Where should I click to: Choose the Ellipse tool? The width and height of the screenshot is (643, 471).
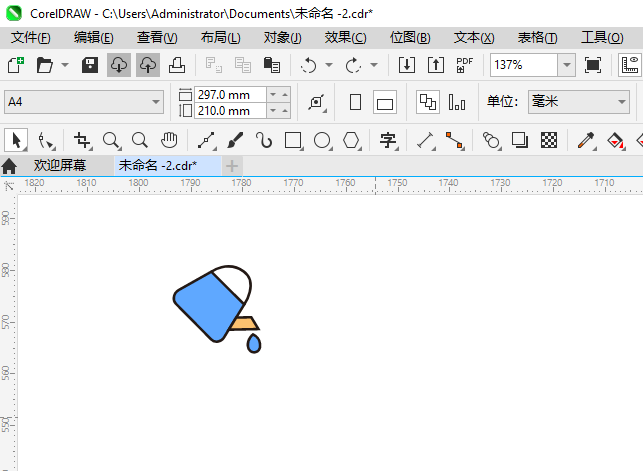[322, 141]
